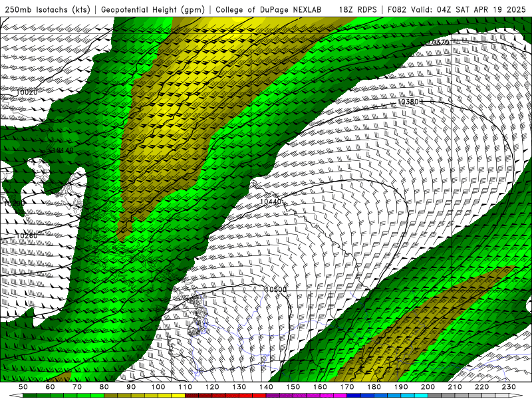Click the 230 value on the color scale
This screenshot has width=532, height=399.
pos(509,387)
